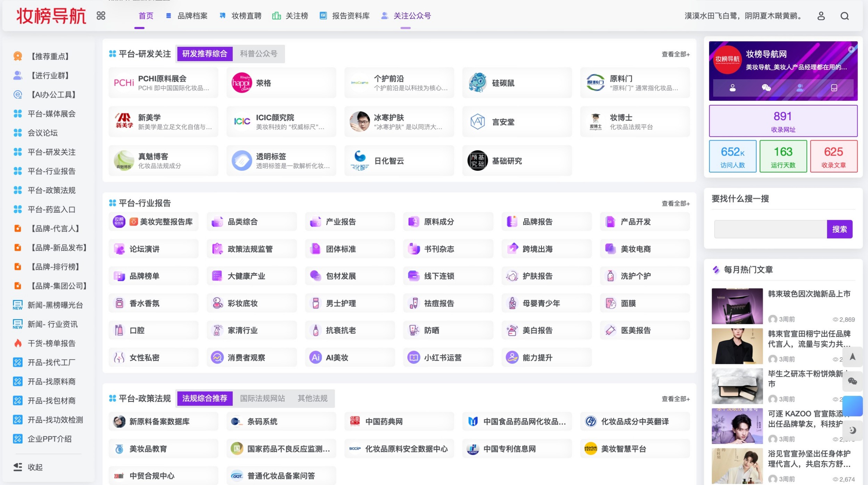
Task: Click the user profile icon in the header
Action: tap(821, 16)
